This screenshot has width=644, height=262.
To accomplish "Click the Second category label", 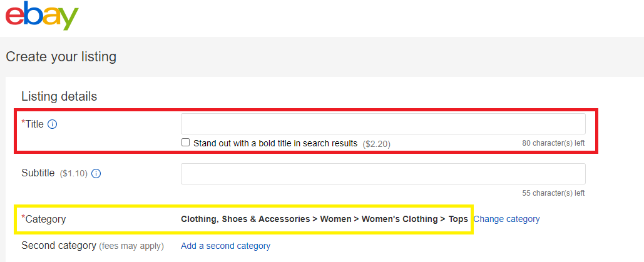I will pos(58,246).
